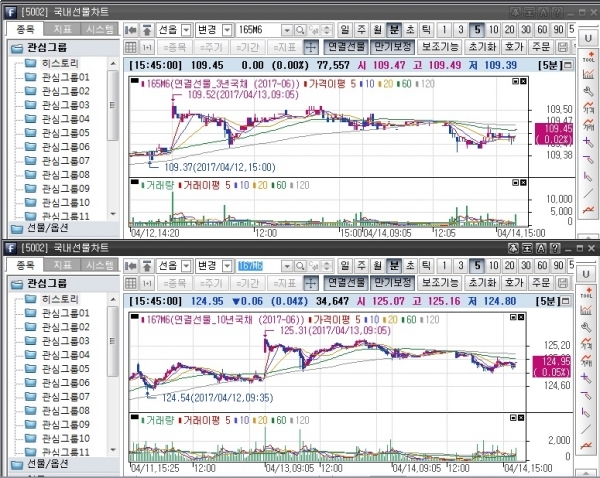The height and width of the screenshot is (478, 600).
Task: Toggle 만기보정 button in top window
Action: (393, 47)
